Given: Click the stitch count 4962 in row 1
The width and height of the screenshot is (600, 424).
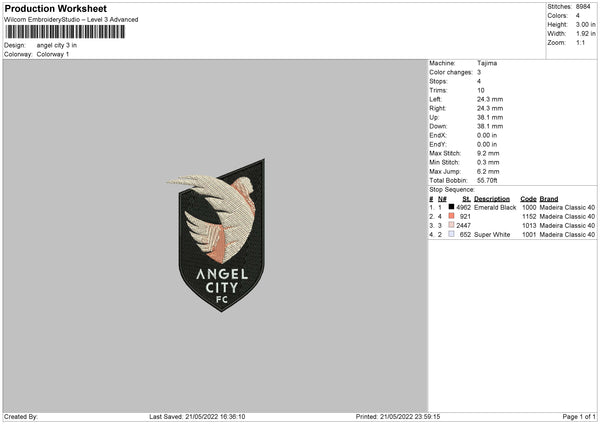Looking at the screenshot, I should 463,207.
